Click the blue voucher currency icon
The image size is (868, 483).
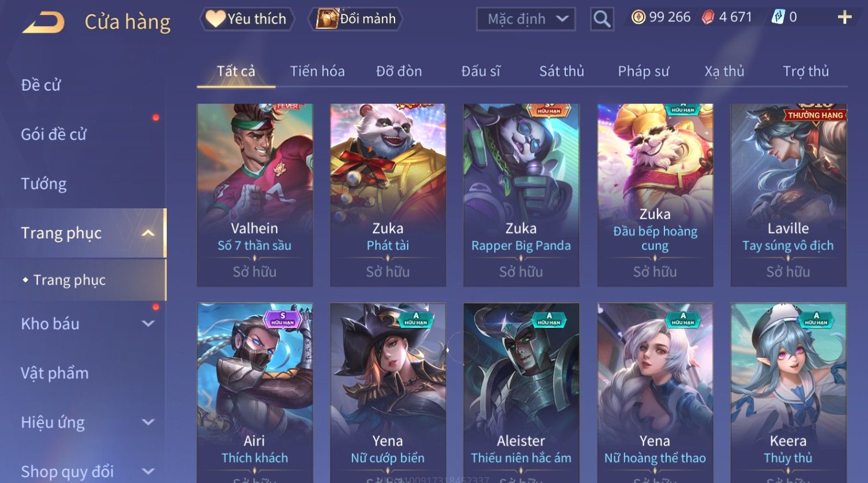pyautogui.click(x=778, y=17)
